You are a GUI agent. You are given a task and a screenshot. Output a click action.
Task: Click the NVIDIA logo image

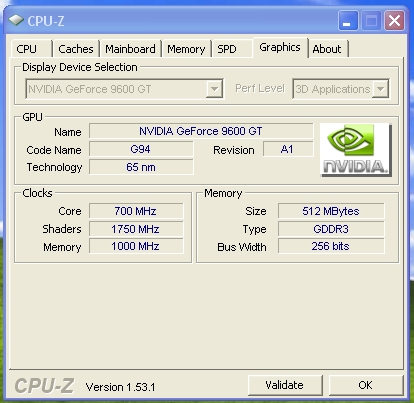pos(356,150)
